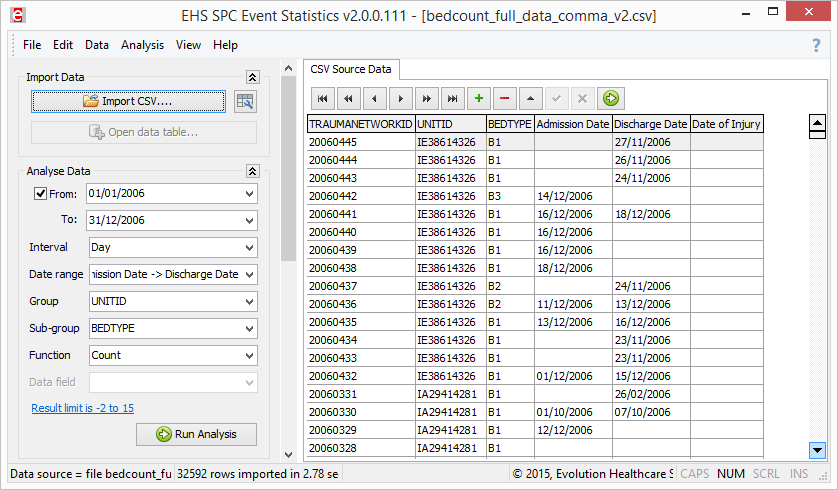Click the green plus insert record icon
Screen dimensions: 838x490
(479, 98)
